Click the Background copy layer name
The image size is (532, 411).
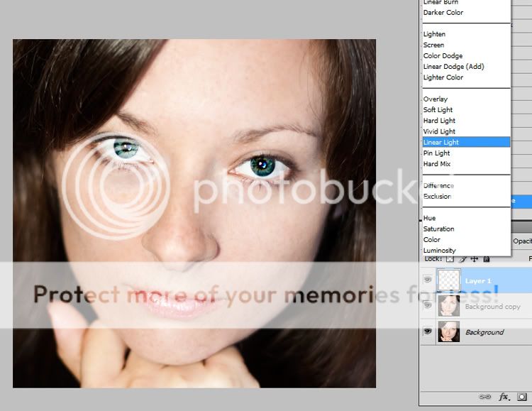[x=493, y=307]
